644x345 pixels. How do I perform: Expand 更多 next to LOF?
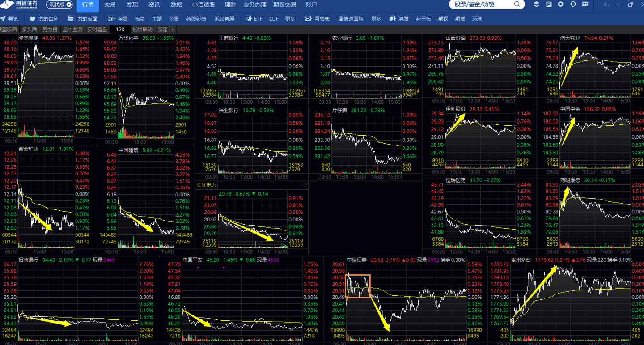(x=290, y=19)
